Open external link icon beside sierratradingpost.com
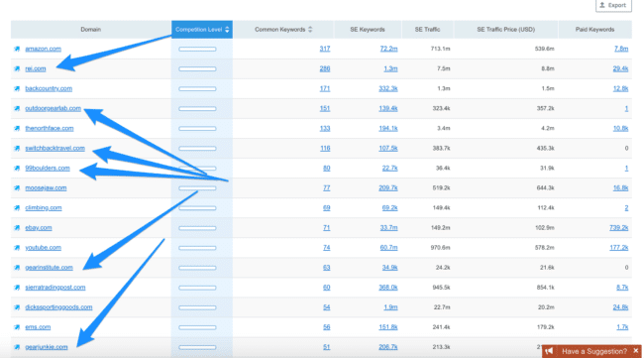Image resolution: width=644 pixels, height=358 pixels. pos(17,288)
